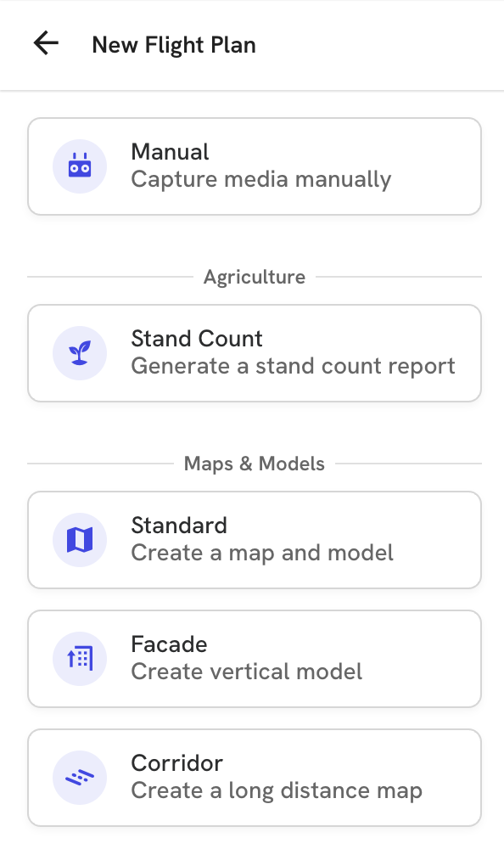The height and width of the screenshot is (849, 504).
Task: Open the Facade flight plan option
Action: pyautogui.click(x=255, y=659)
